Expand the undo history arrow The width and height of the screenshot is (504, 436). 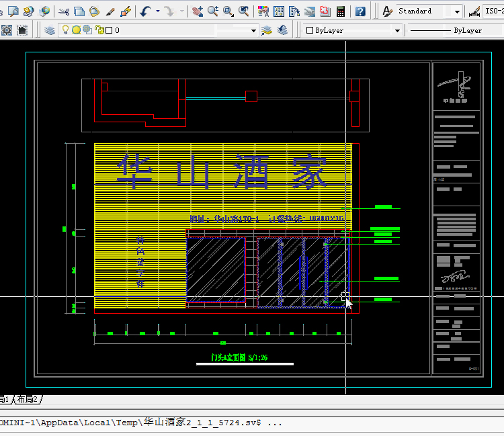[x=158, y=11]
